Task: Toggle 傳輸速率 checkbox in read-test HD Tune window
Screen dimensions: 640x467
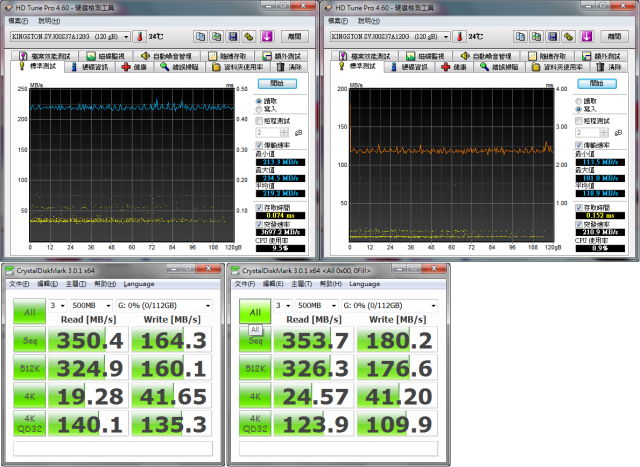Action: click(259, 145)
